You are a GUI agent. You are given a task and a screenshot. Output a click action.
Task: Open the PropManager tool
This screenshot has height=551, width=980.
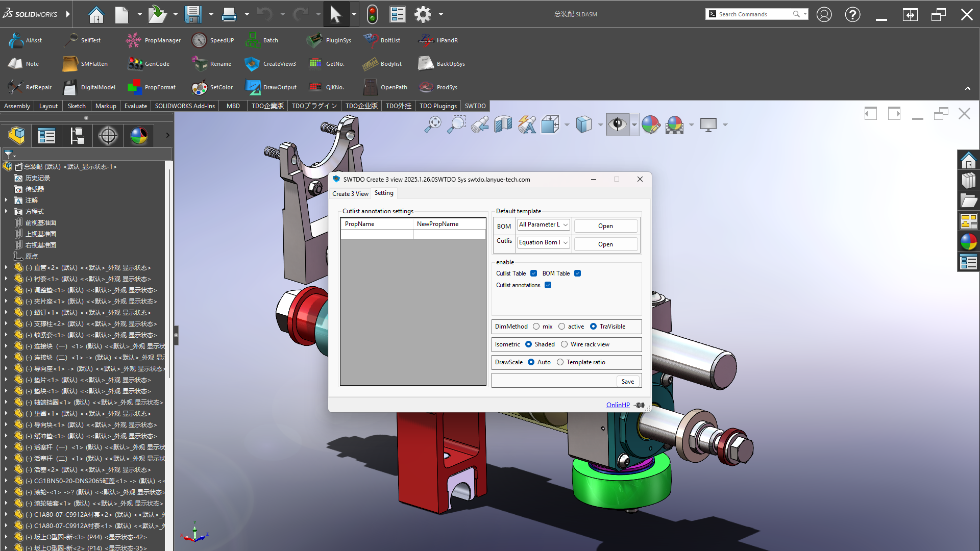pos(134,40)
